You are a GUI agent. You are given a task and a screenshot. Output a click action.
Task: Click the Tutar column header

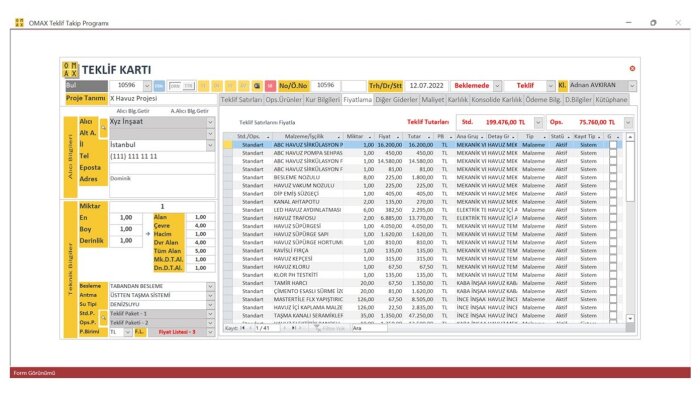(418, 137)
